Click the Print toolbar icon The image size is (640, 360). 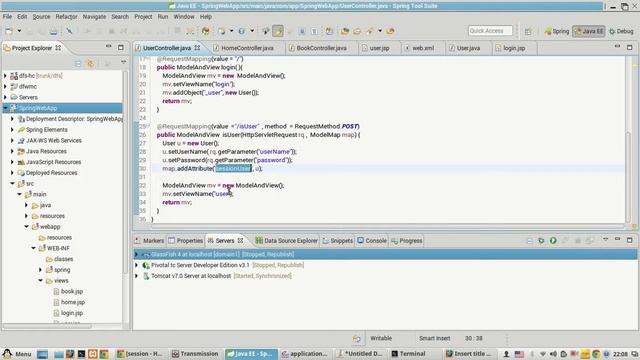click(x=53, y=31)
